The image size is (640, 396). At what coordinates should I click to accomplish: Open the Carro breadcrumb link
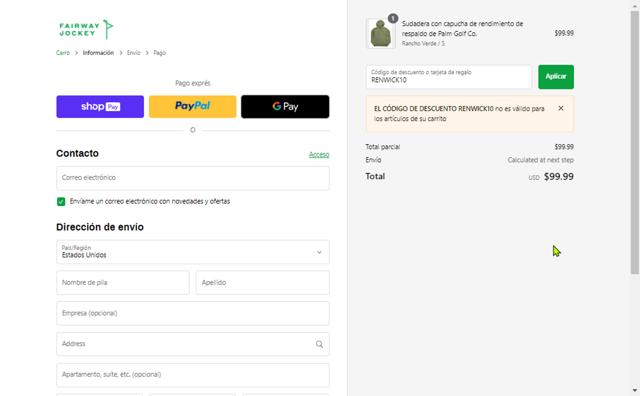[63, 53]
